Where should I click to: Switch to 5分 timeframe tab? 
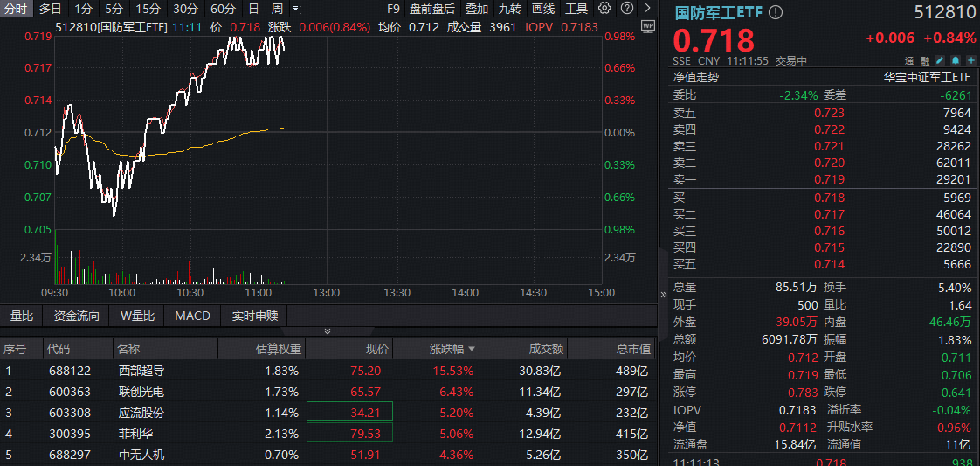pos(114,9)
